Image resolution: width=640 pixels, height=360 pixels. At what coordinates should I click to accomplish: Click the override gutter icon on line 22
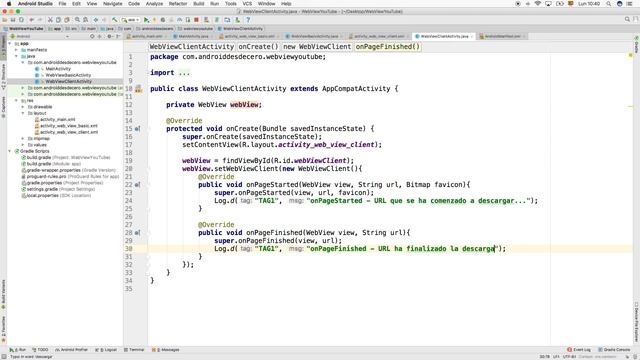coord(138,184)
